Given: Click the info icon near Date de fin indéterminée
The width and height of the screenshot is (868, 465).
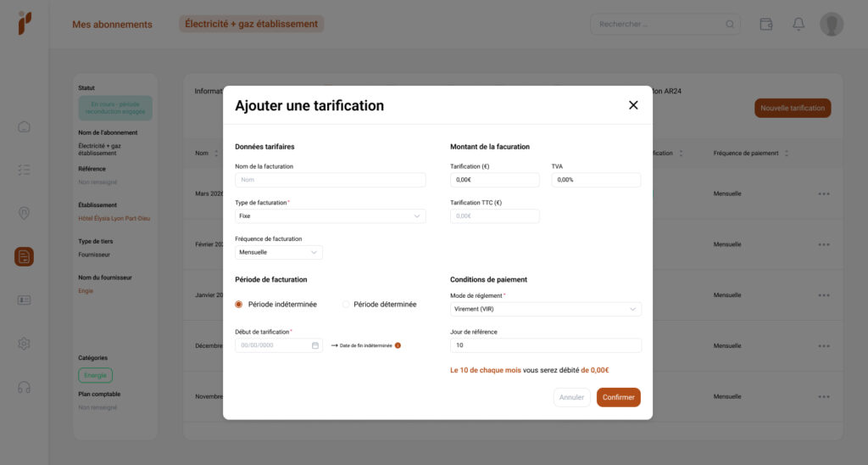Looking at the screenshot, I should pyautogui.click(x=398, y=345).
